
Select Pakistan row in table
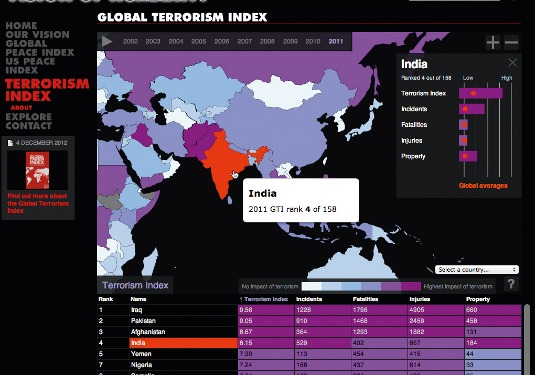[309, 321]
